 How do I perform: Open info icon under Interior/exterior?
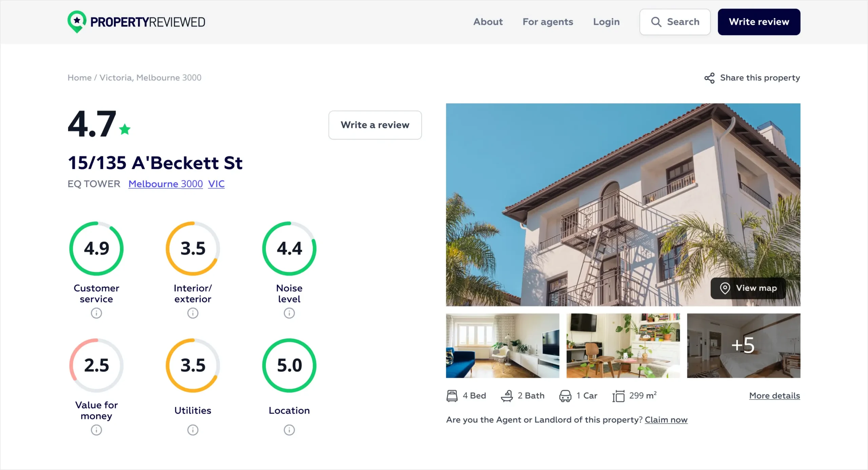click(193, 313)
